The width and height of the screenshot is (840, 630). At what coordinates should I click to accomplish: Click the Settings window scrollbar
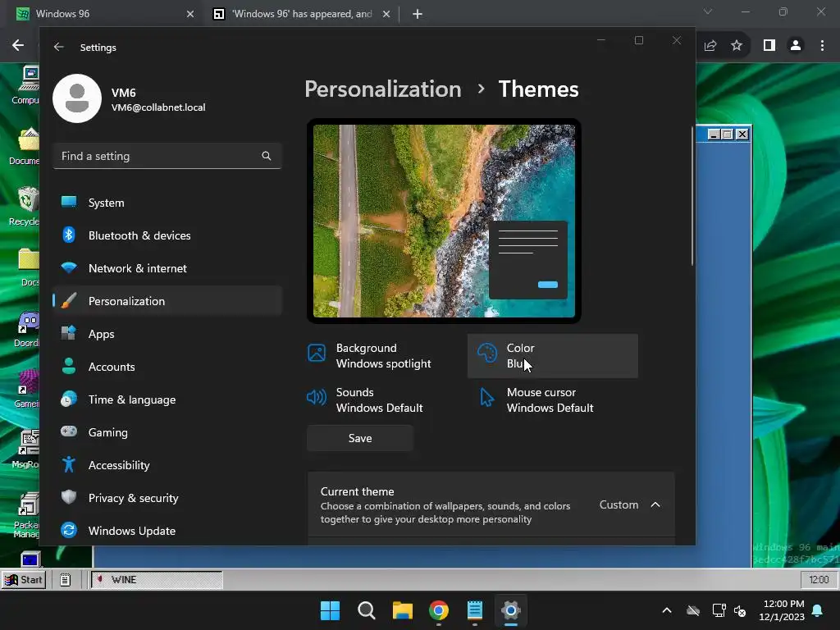(x=692, y=196)
